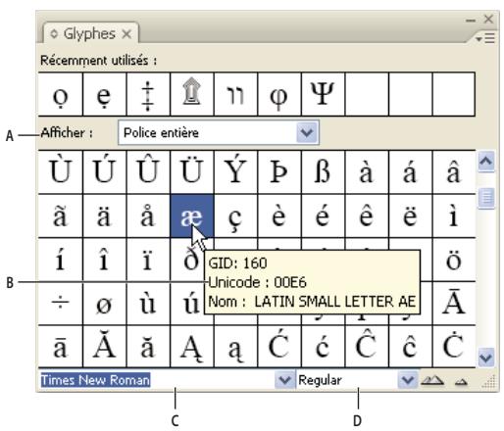Select the é glyph cell
504x431 pixels.
coord(324,215)
